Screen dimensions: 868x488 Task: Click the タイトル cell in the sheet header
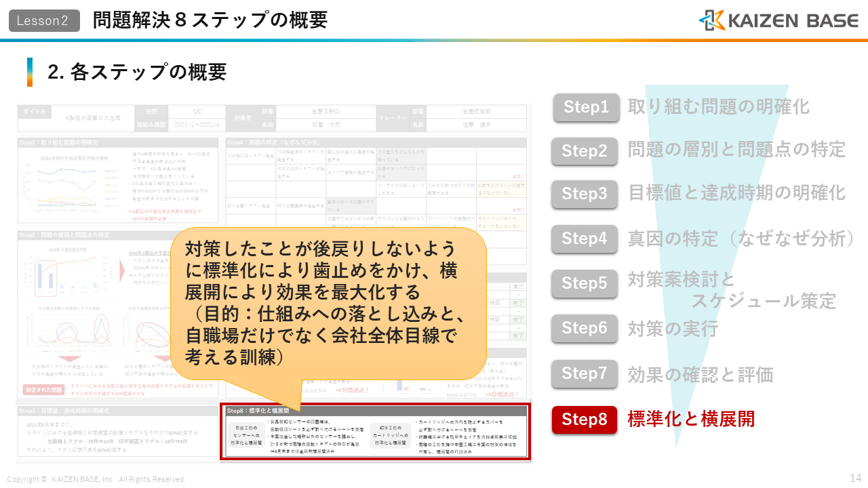(35, 110)
